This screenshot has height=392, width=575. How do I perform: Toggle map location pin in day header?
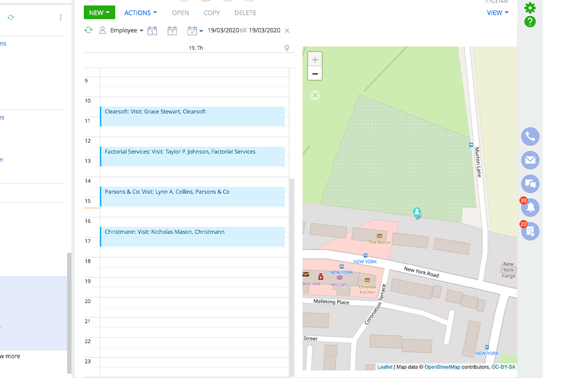point(287,48)
